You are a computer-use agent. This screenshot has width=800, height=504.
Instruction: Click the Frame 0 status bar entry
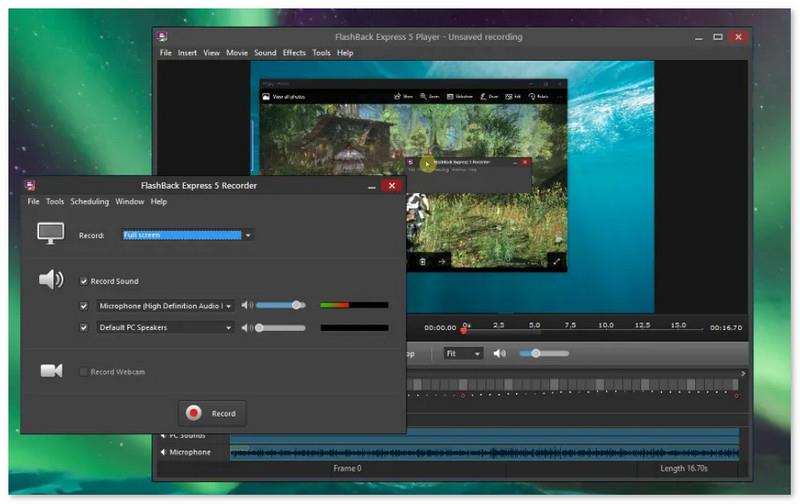[347, 468]
